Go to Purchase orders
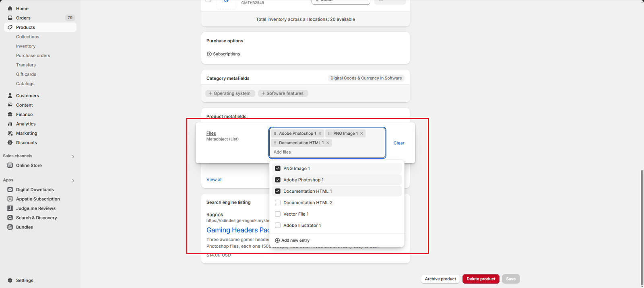Viewport: 644px width, 288px height. tap(33, 56)
